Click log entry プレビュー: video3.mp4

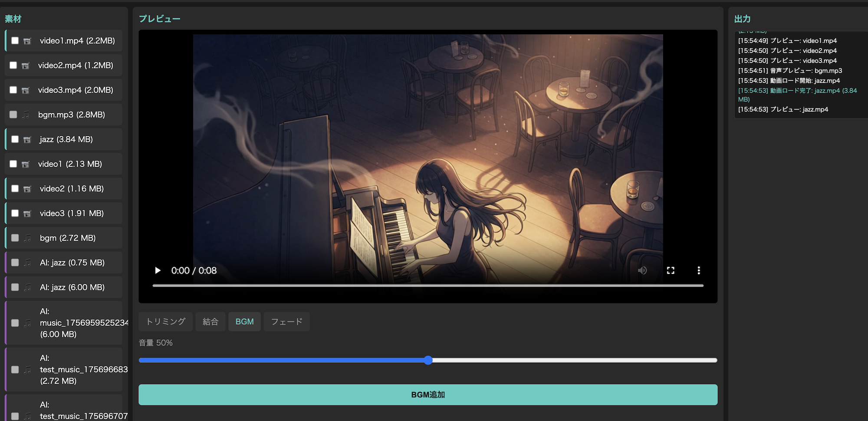[787, 60]
